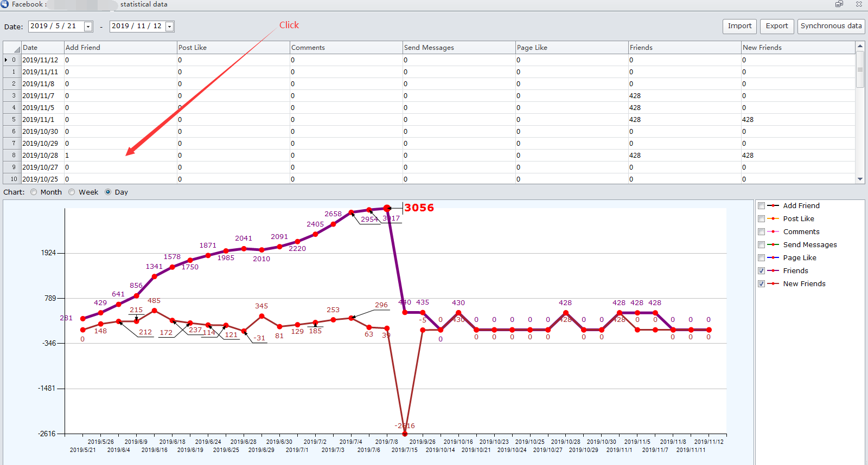868x465 pixels.
Task: Click the Friends legend line marker
Action: click(773, 271)
